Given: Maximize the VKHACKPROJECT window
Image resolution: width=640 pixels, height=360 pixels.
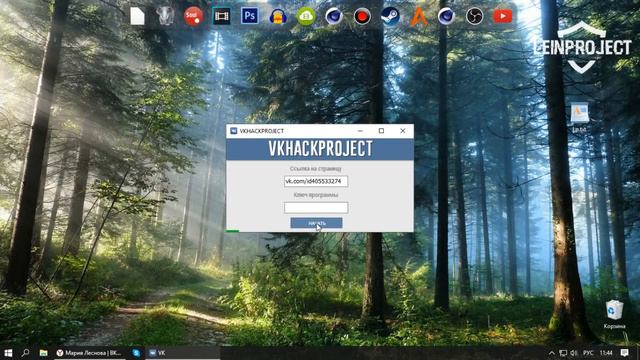Looking at the screenshot, I should (381, 131).
